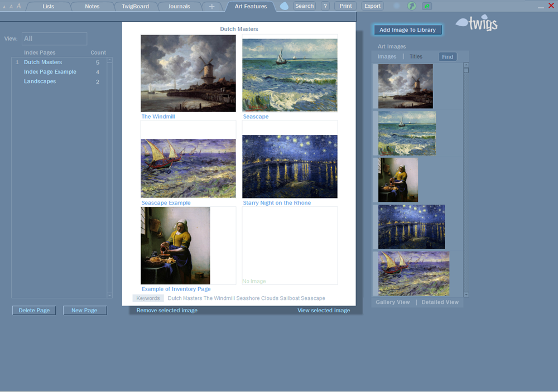This screenshot has height=392, width=558.
Task: Click the blue circle icon after Export
Action: coord(397,6)
